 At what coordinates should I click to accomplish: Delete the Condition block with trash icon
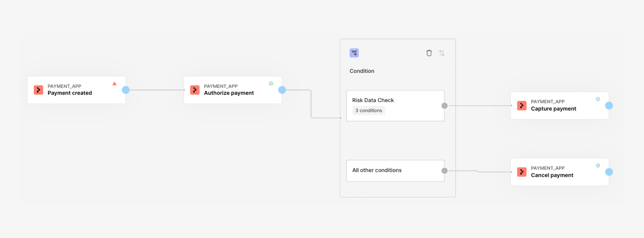pos(429,53)
